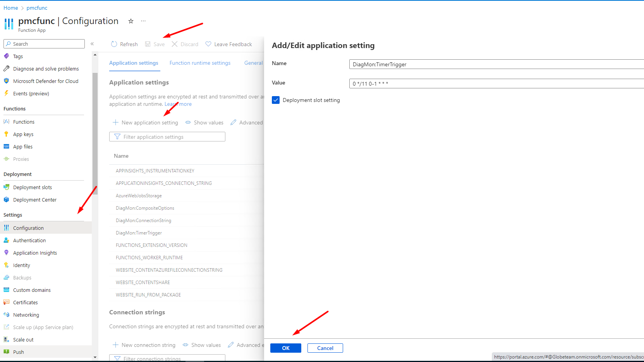644x362 pixels.
Task: Open Application Insights item
Action: click(35, 253)
